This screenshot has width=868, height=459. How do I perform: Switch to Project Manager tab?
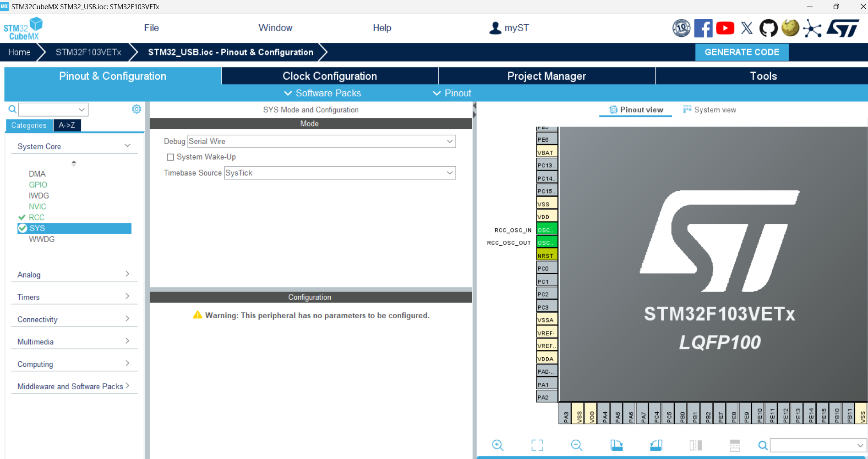pos(547,76)
